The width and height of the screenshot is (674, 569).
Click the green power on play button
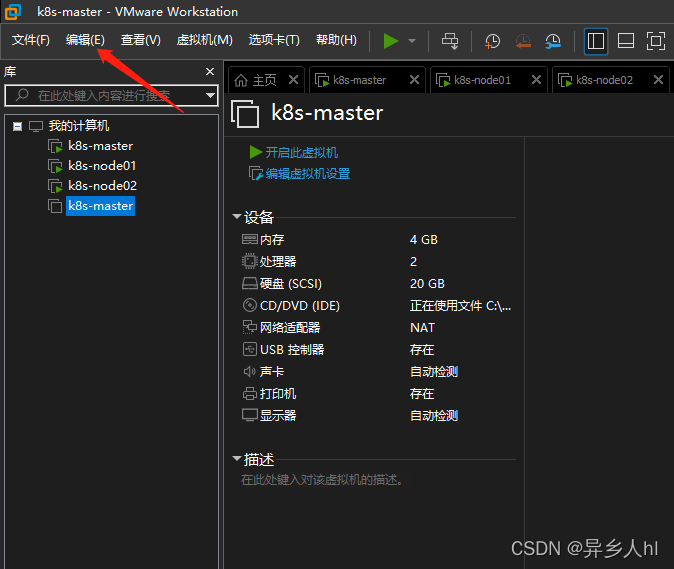[391, 41]
